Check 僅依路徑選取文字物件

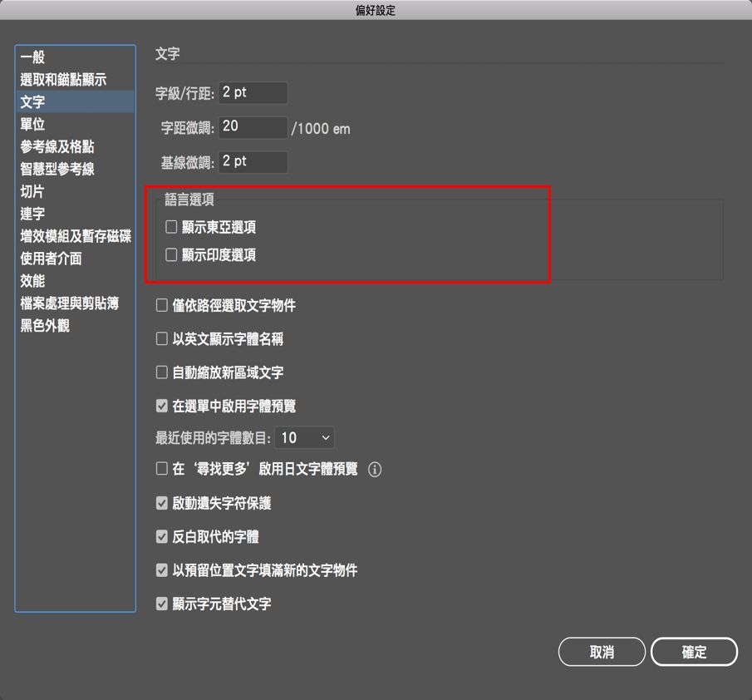[162, 305]
